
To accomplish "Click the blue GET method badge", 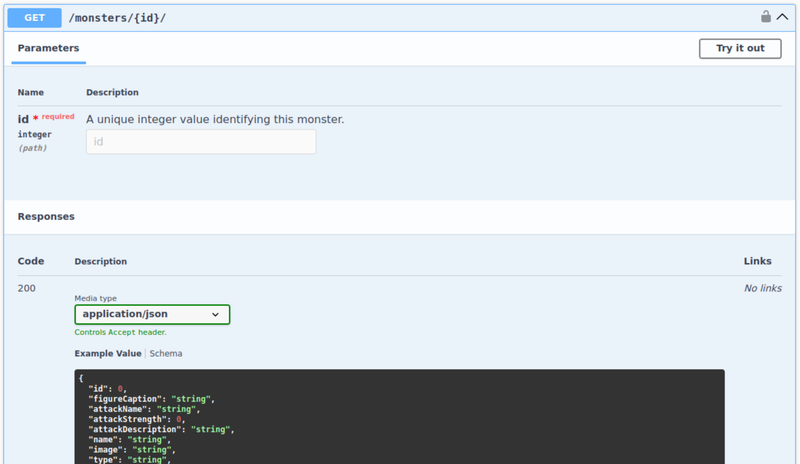I will tap(35, 18).
